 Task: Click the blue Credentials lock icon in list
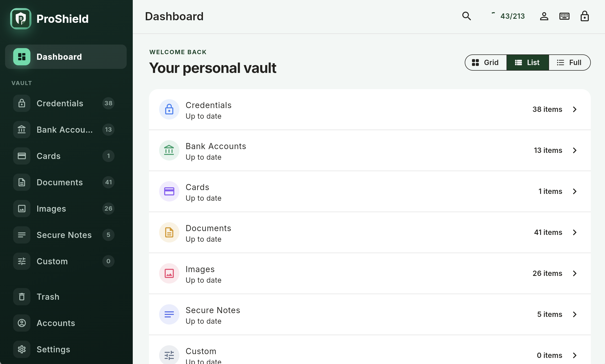tap(169, 109)
